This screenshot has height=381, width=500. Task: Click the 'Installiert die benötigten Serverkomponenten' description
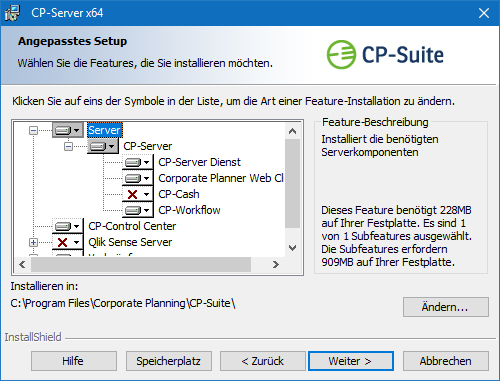pos(380,146)
